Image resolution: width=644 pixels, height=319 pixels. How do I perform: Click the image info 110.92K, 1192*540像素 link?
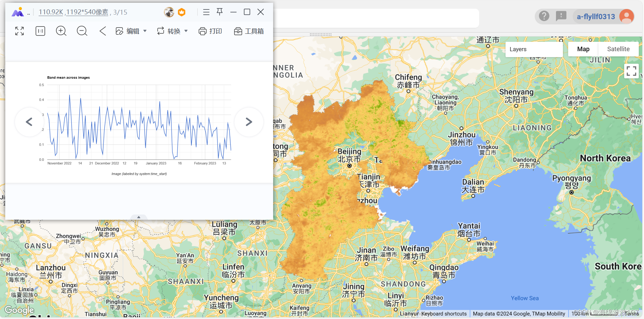click(73, 12)
